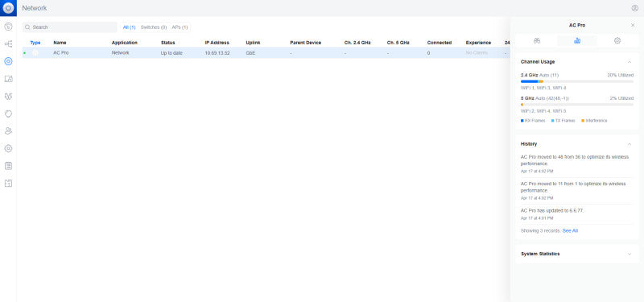Click 'Apr 17 at 4:01 PM' timestamp
This screenshot has height=302, width=644.
[537, 218]
